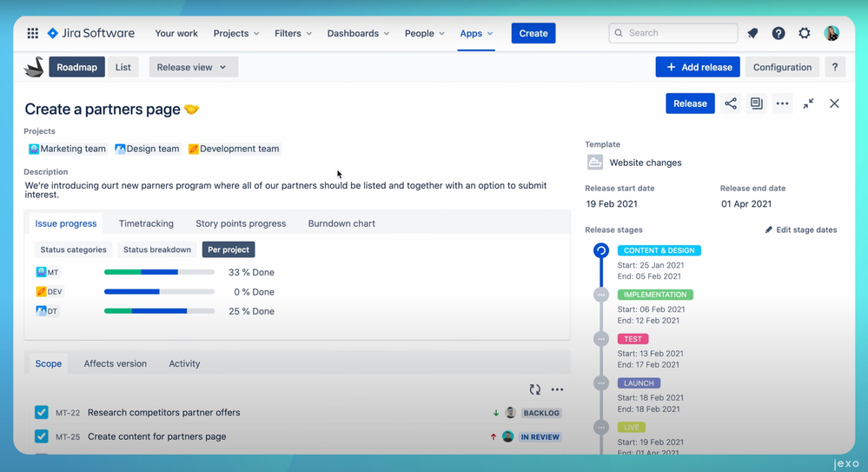Screen dimensions: 868x472
Task: Open the app switcher grid icon
Action: tap(33, 33)
